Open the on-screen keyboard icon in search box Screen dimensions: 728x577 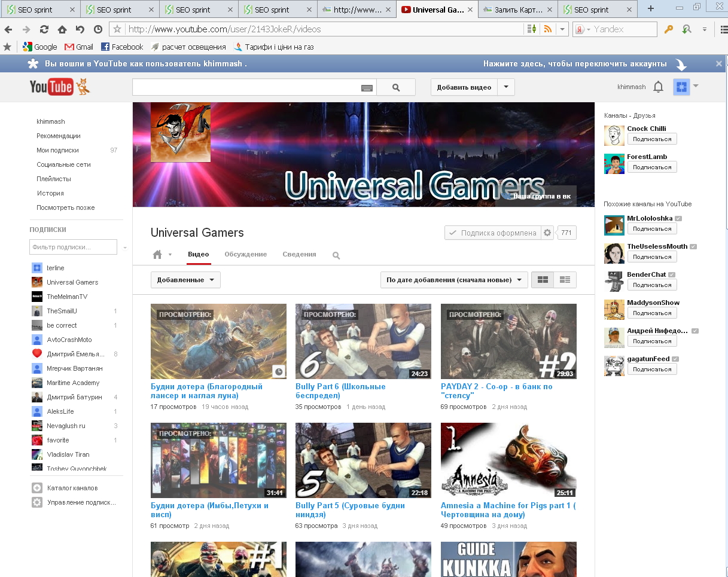coord(367,88)
